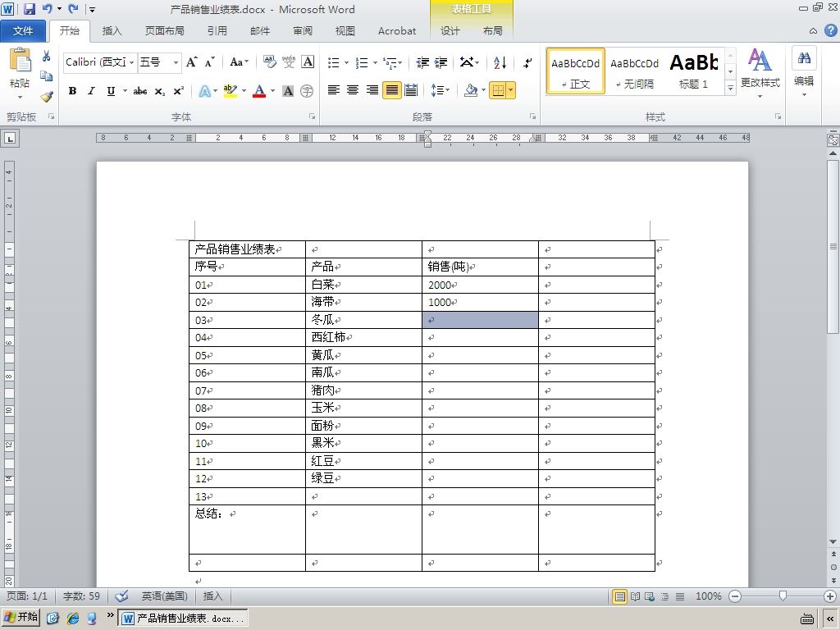This screenshot has height=630, width=840.
Task: Open line spacing dropdown
Action: click(441, 90)
